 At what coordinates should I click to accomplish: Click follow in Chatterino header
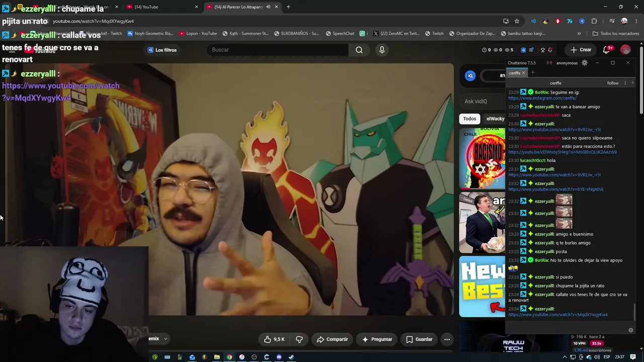pyautogui.click(x=613, y=83)
